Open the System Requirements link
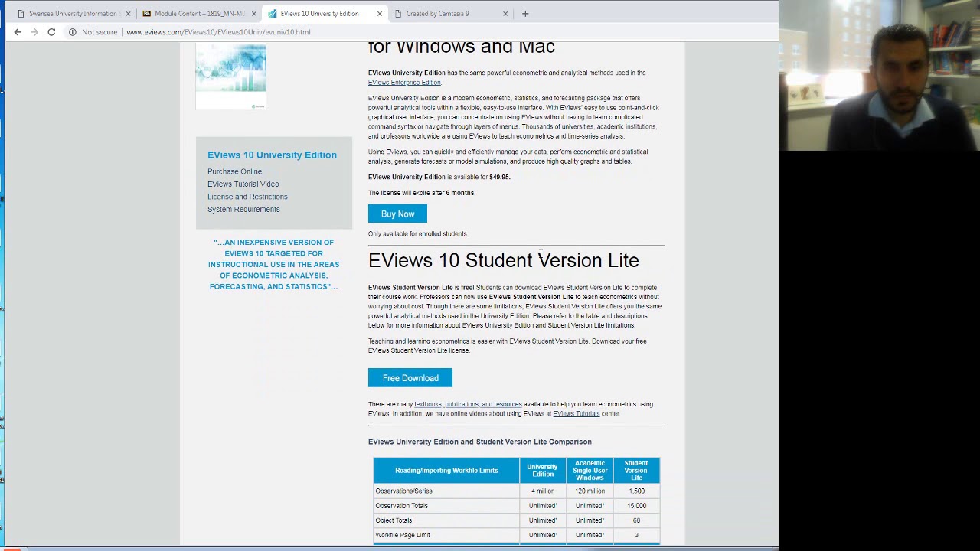Viewport: 980px width, 551px height. 243,209
